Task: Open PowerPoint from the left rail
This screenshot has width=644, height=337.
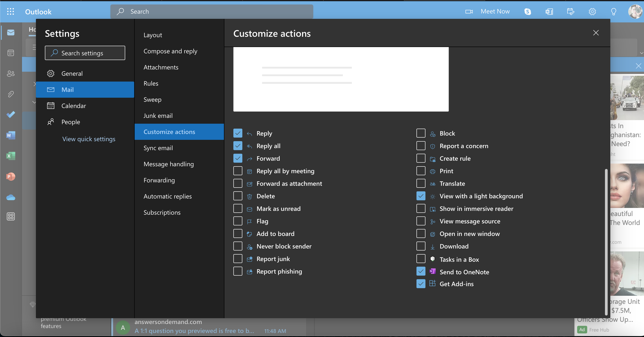Action: click(11, 177)
